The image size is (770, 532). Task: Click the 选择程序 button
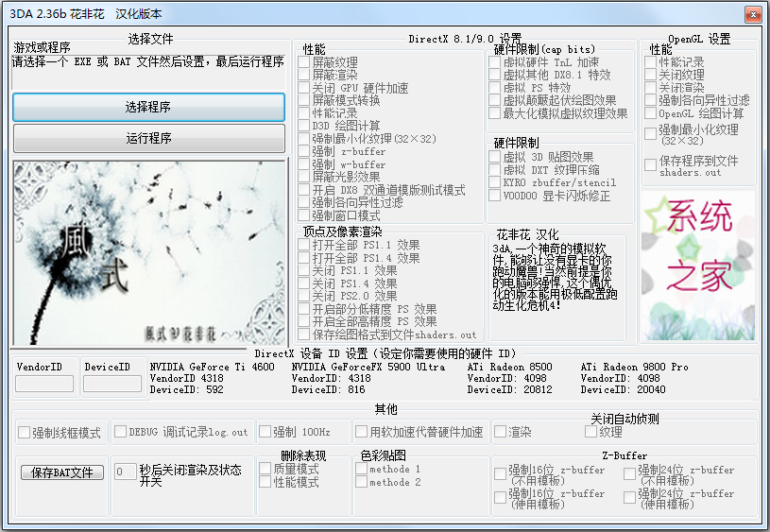(x=148, y=108)
